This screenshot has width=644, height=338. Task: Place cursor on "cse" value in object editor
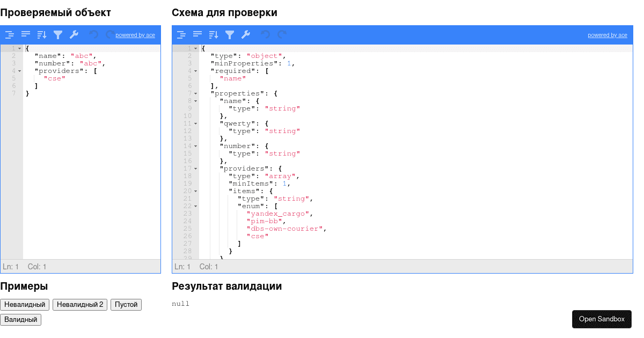tap(55, 78)
